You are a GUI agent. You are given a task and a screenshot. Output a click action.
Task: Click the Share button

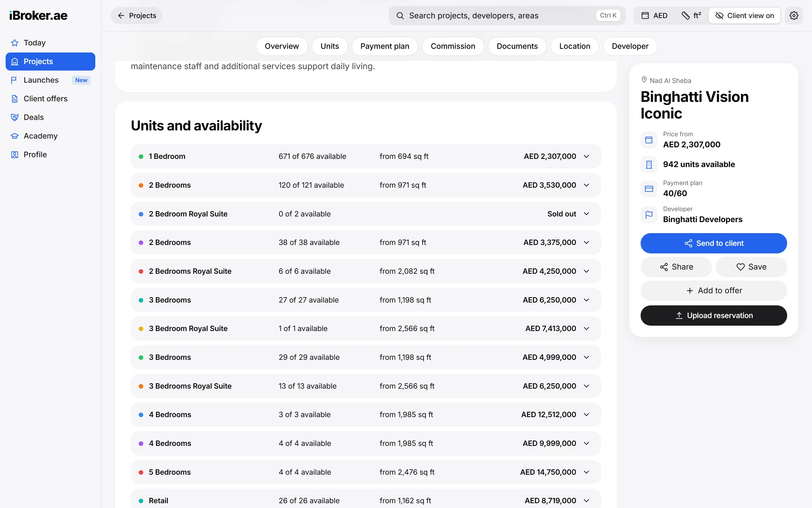click(x=676, y=267)
